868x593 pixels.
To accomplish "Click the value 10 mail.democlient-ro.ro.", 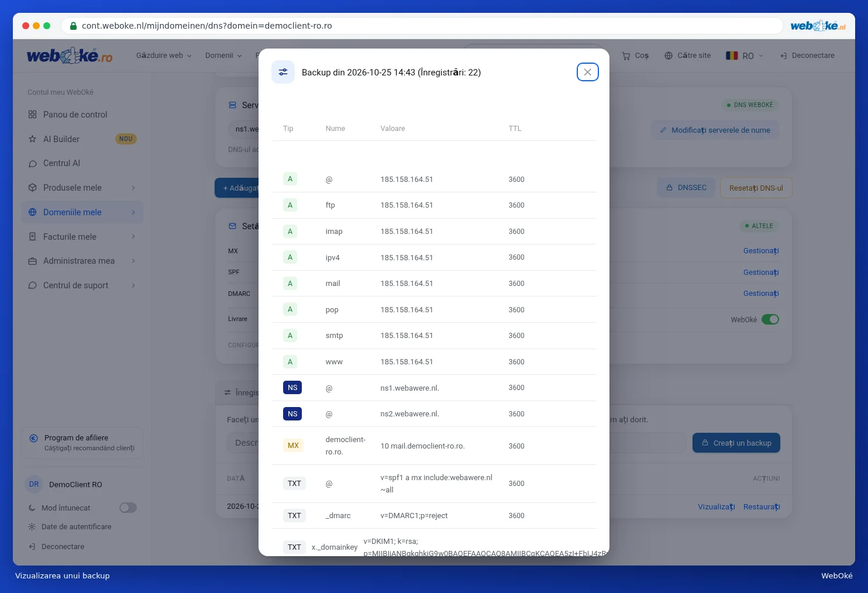I will [422, 446].
